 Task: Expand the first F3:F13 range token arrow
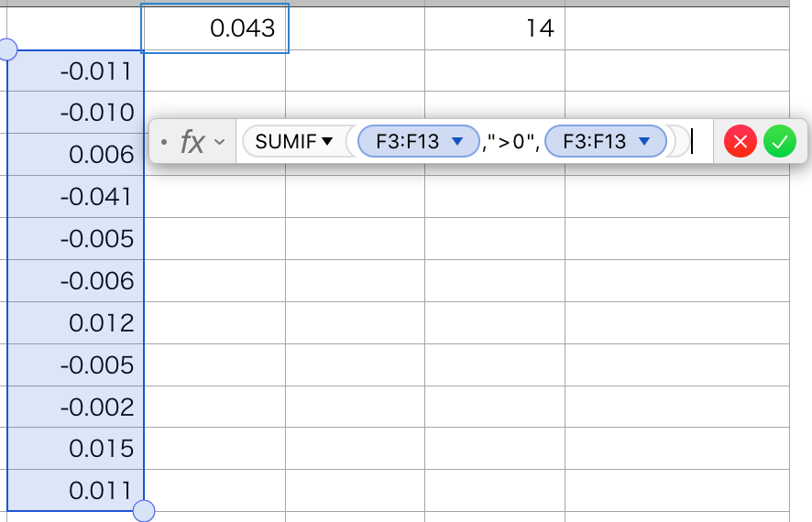click(x=457, y=141)
